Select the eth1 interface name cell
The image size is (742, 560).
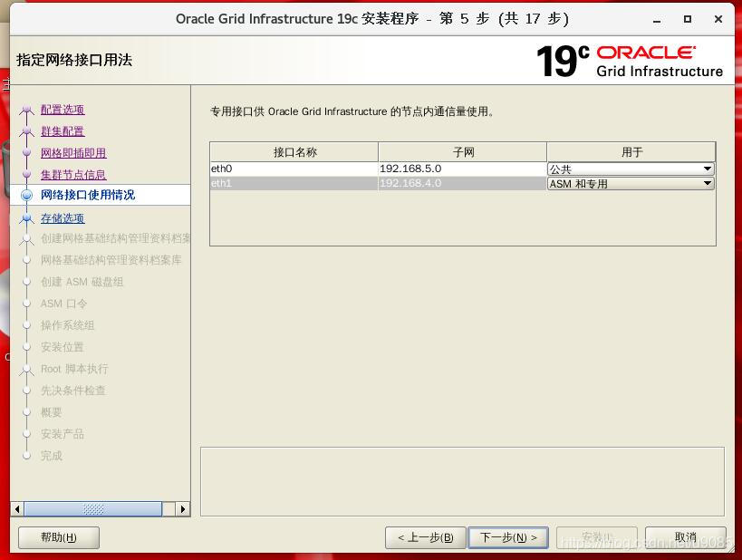point(294,184)
